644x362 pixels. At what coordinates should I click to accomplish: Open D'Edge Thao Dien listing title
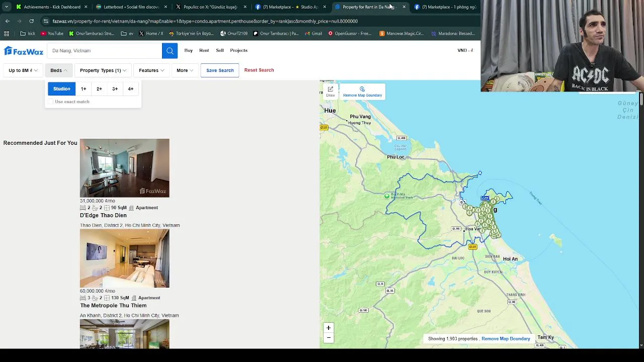click(103, 215)
